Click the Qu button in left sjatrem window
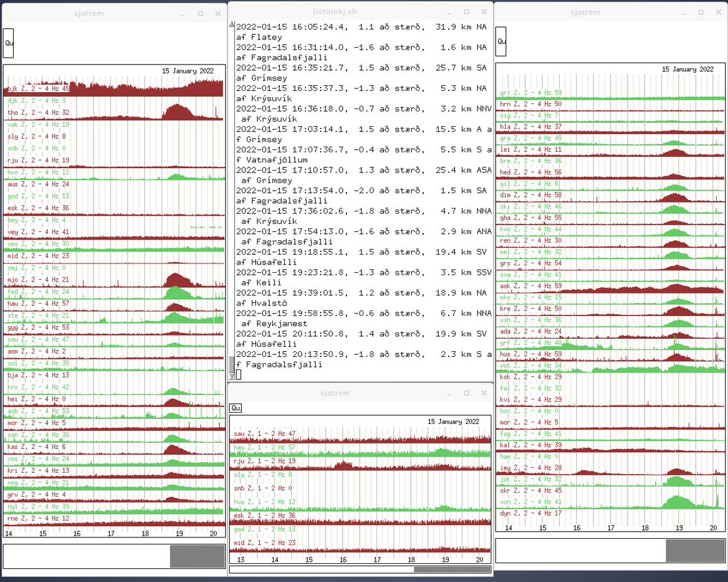 coord(8,43)
